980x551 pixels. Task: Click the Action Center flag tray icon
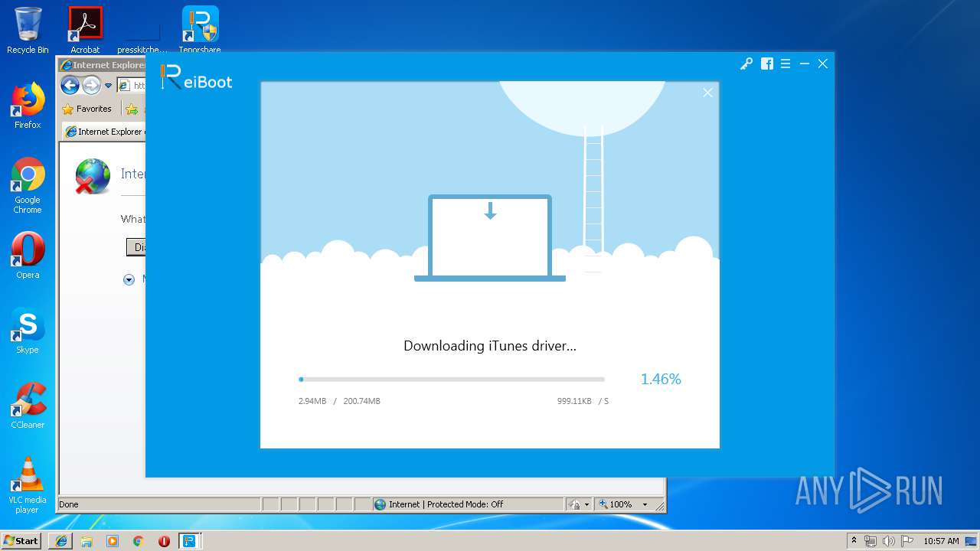pyautogui.click(x=906, y=541)
